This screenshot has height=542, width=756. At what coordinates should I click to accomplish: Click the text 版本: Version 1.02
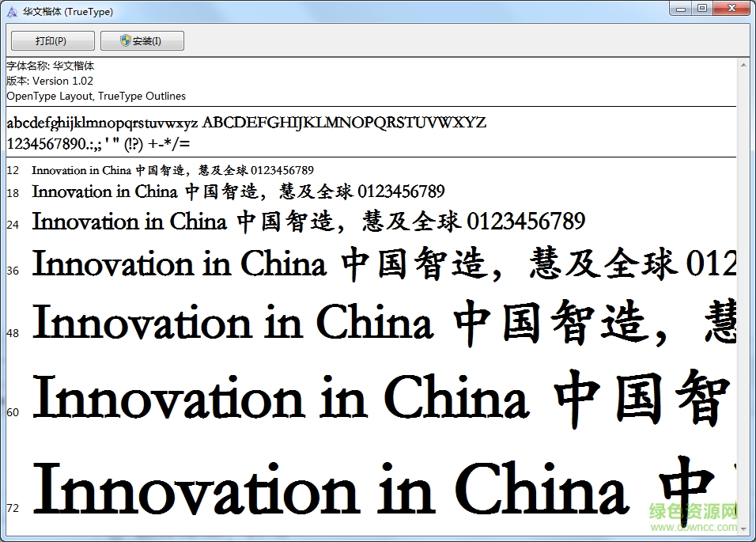[50, 81]
